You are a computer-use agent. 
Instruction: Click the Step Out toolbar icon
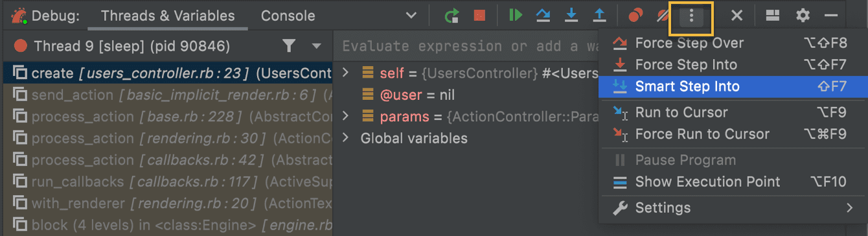[x=600, y=16]
